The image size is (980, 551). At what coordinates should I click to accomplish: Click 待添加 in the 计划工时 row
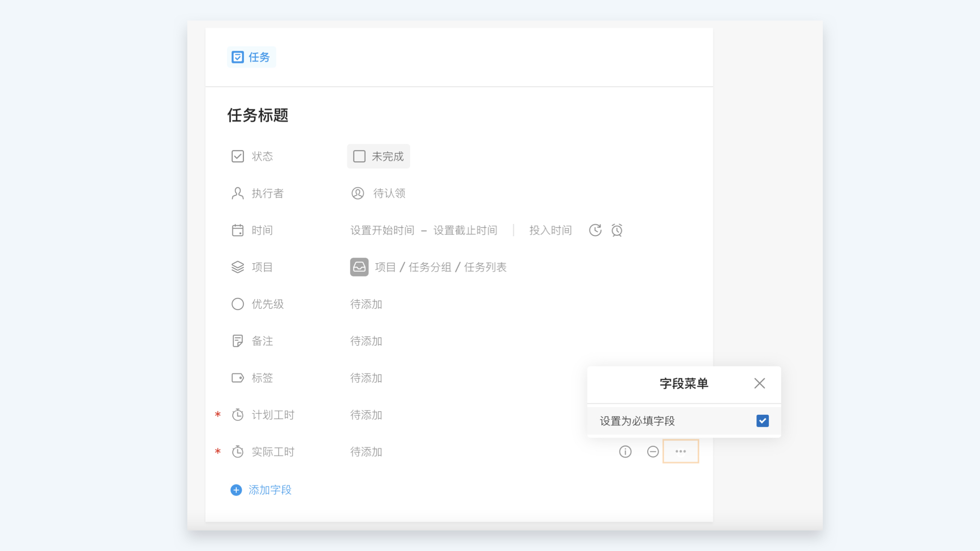tap(366, 415)
